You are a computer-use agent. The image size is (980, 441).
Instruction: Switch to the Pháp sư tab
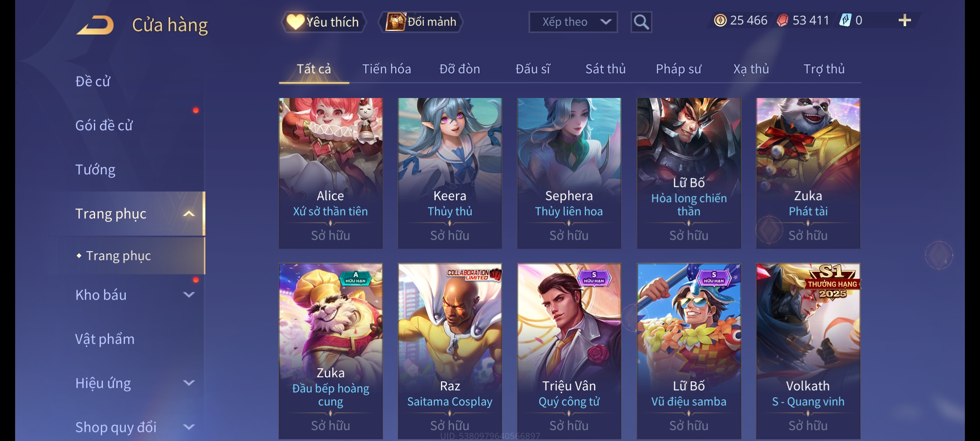point(678,69)
